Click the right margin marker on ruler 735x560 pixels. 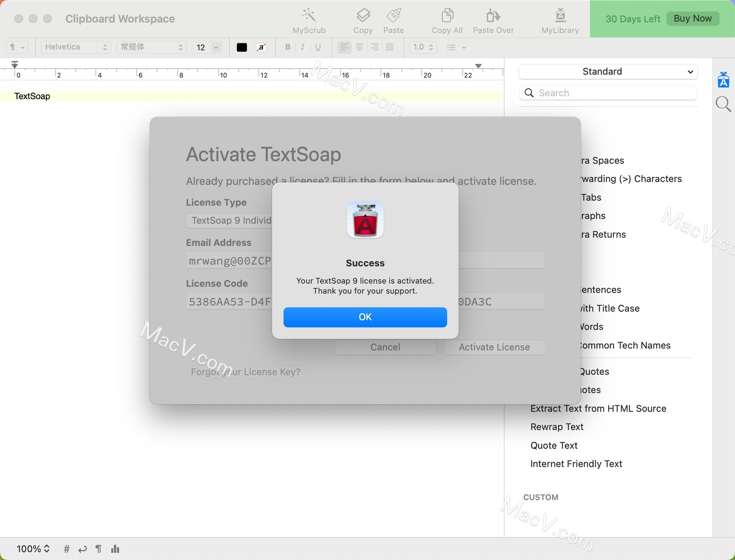(478, 66)
